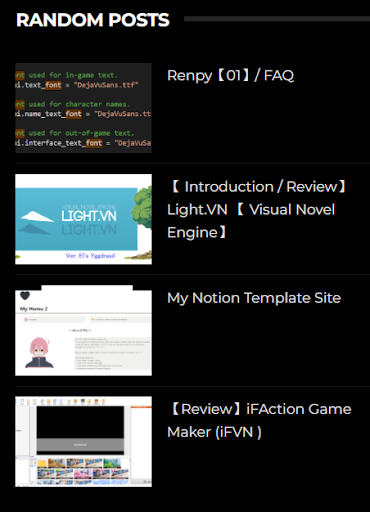Open the Light.VN Introduction / Review post title
Image resolution: width=370 pixels, height=512 pixels.
point(258,210)
